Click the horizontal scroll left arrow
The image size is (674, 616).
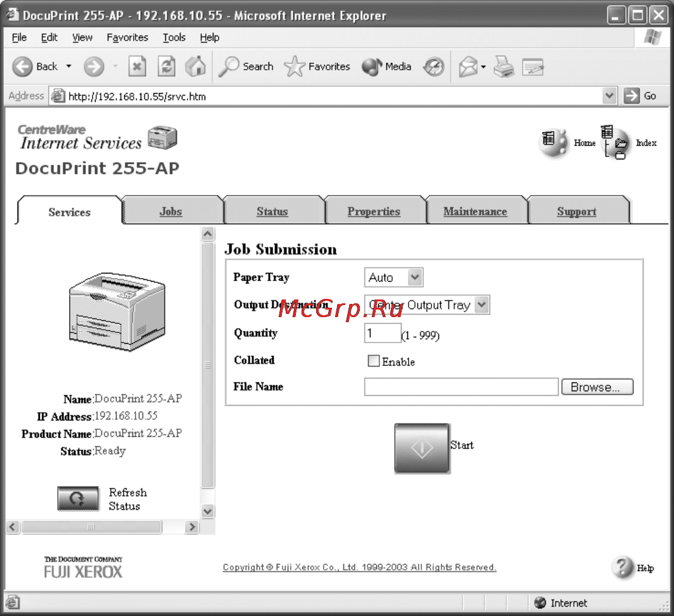point(13,527)
